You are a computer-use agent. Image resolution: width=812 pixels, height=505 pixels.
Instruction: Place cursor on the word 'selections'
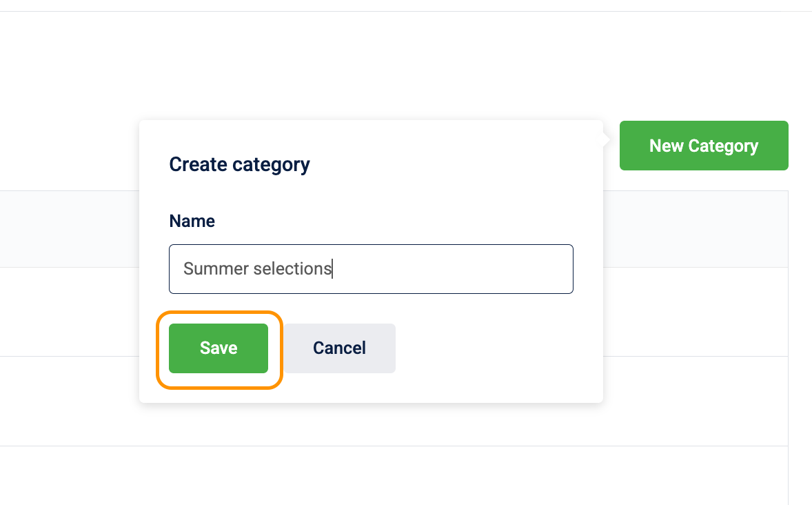[x=292, y=268]
